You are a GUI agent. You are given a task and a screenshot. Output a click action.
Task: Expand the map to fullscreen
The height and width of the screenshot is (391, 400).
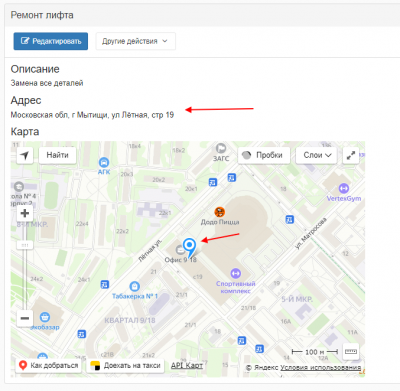tap(351, 155)
